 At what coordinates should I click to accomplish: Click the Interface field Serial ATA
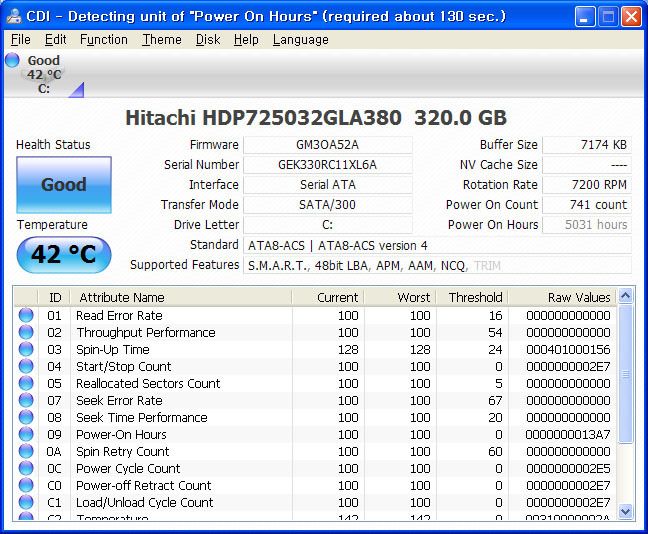click(328, 185)
